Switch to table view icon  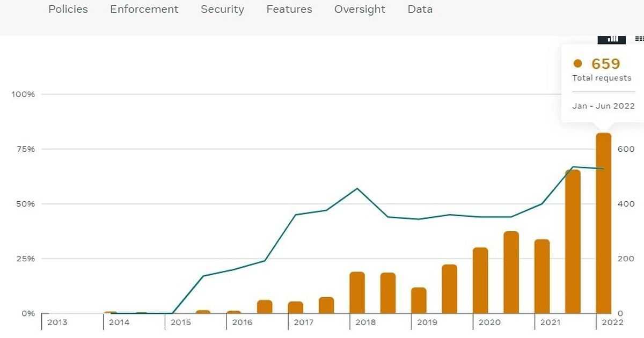click(x=639, y=39)
